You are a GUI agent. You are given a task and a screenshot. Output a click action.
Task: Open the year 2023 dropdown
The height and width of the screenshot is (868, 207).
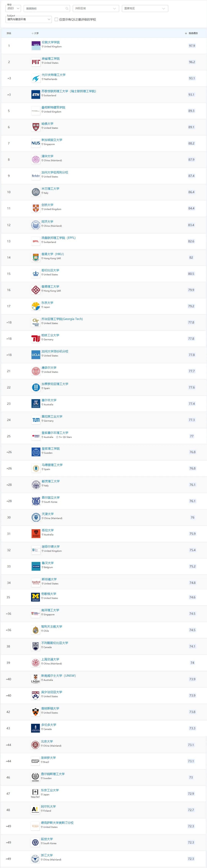(13, 8)
